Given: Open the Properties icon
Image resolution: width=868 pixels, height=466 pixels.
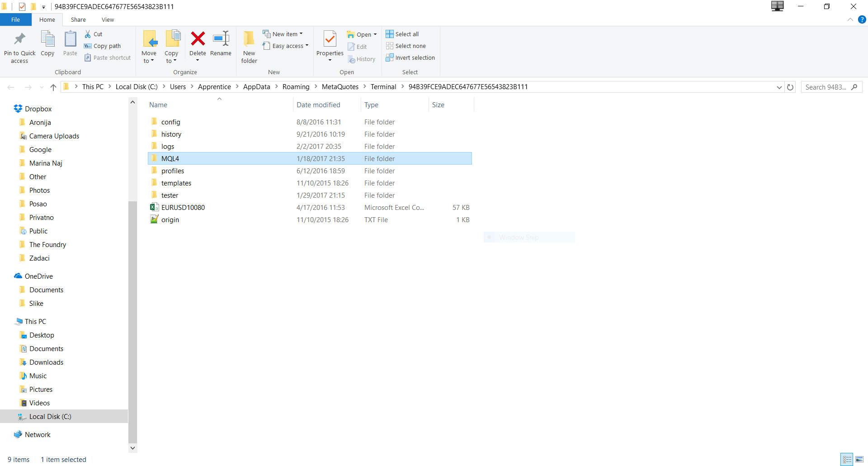Looking at the screenshot, I should click(x=330, y=39).
